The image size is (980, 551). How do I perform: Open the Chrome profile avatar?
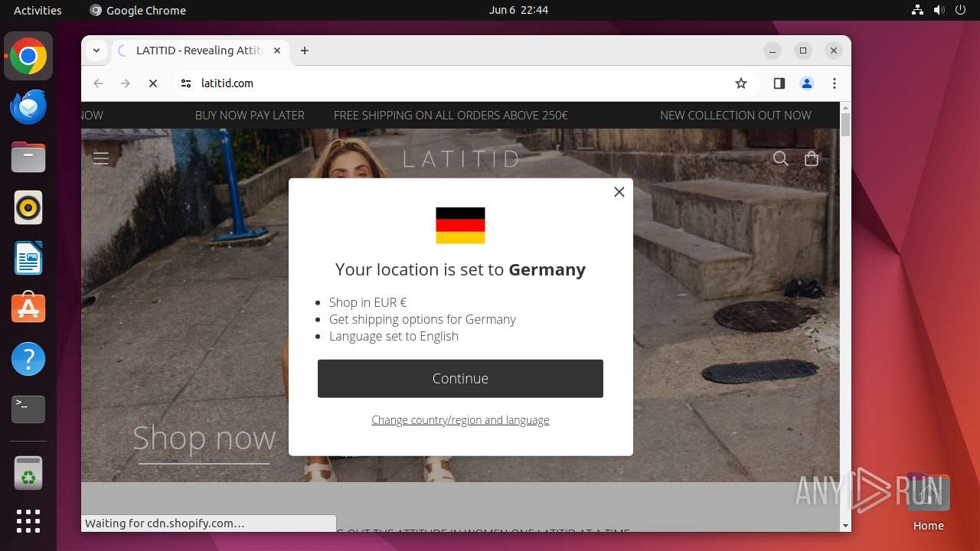point(807,83)
